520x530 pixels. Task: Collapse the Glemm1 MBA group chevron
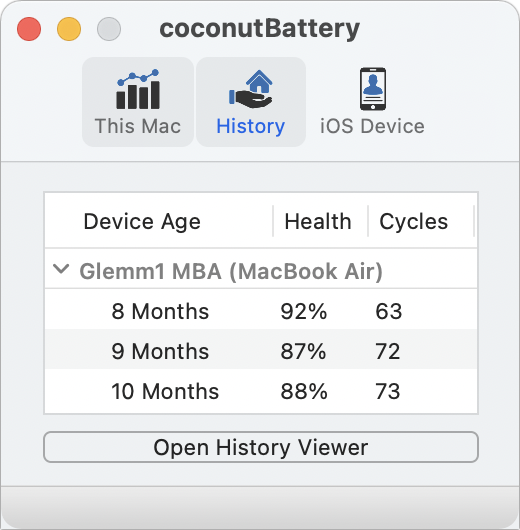pos(62,269)
